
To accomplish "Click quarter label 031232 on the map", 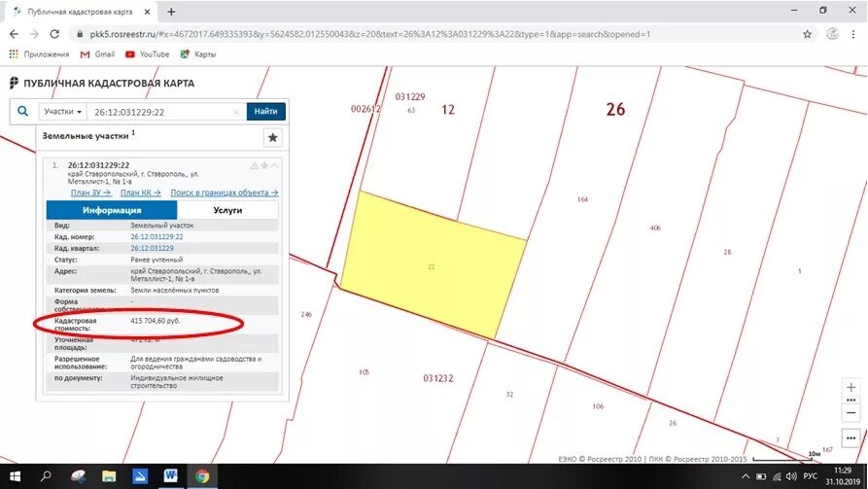I will (x=438, y=378).
